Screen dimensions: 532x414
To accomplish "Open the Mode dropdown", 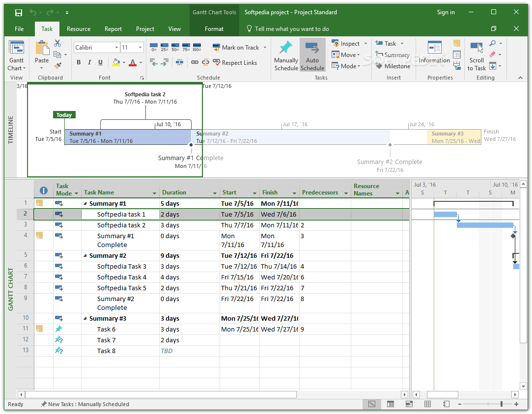I will 359,66.
